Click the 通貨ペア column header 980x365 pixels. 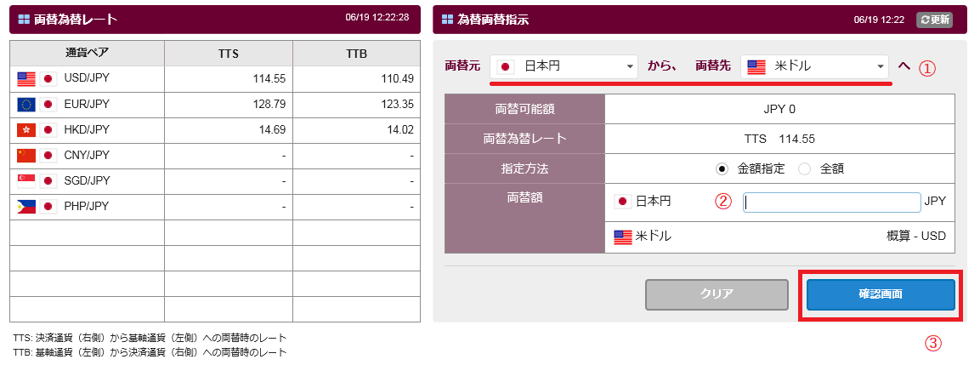[x=87, y=54]
